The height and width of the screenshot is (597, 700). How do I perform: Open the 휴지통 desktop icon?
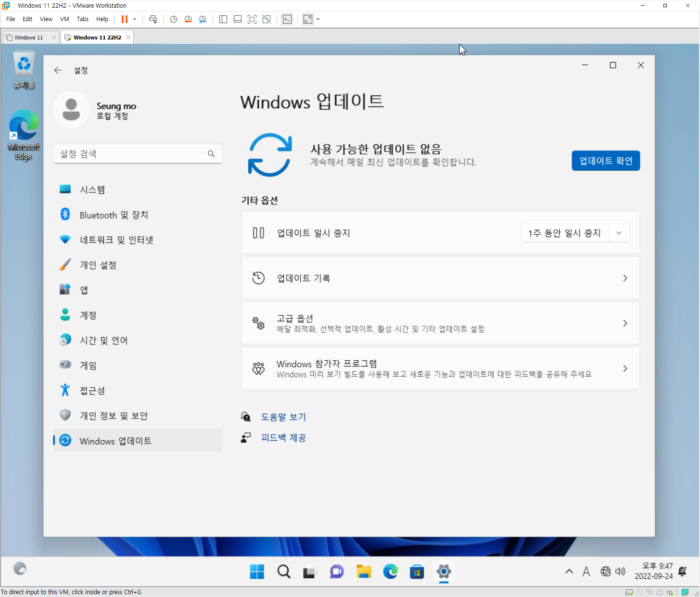tap(24, 70)
